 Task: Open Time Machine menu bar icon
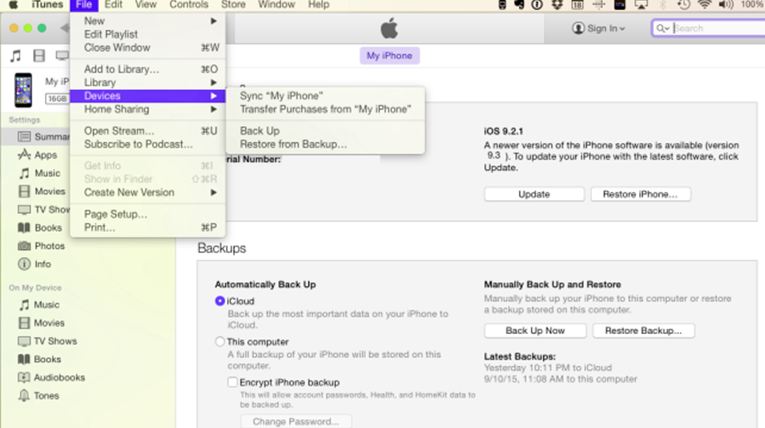pos(684,5)
